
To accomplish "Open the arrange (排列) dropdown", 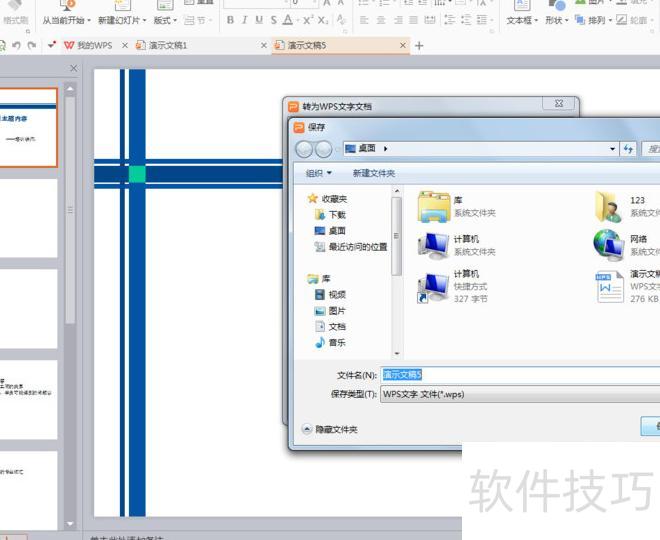I will (593, 20).
